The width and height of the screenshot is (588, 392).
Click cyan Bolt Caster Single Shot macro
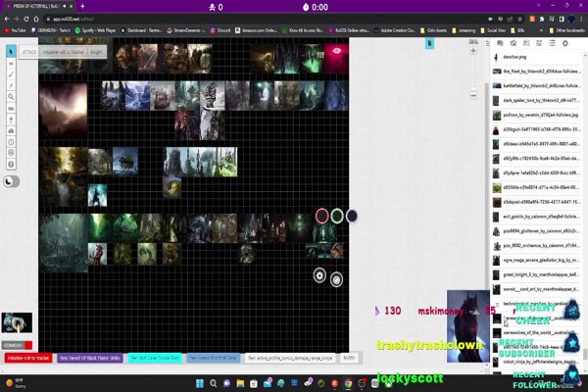(x=155, y=358)
